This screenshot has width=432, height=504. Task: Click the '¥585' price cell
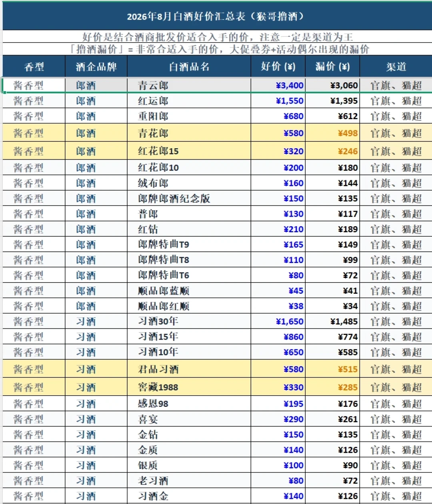(332, 352)
